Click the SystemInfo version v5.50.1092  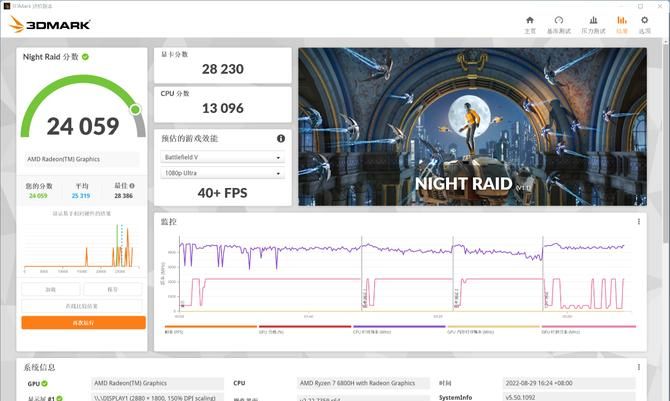coord(569,397)
